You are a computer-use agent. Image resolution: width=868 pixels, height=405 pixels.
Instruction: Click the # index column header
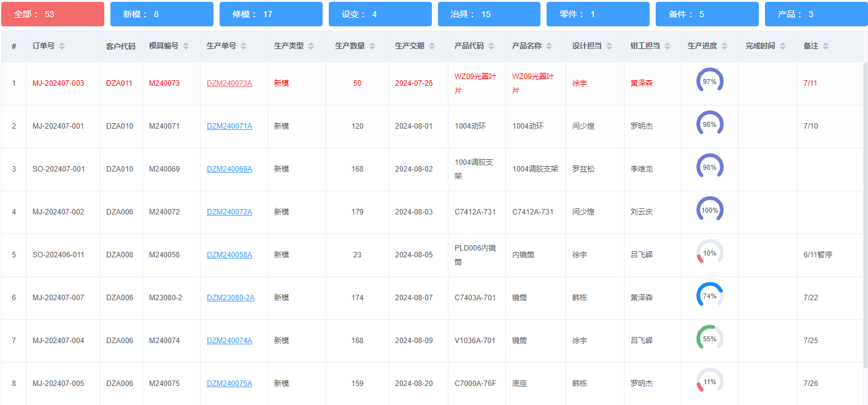coord(14,47)
